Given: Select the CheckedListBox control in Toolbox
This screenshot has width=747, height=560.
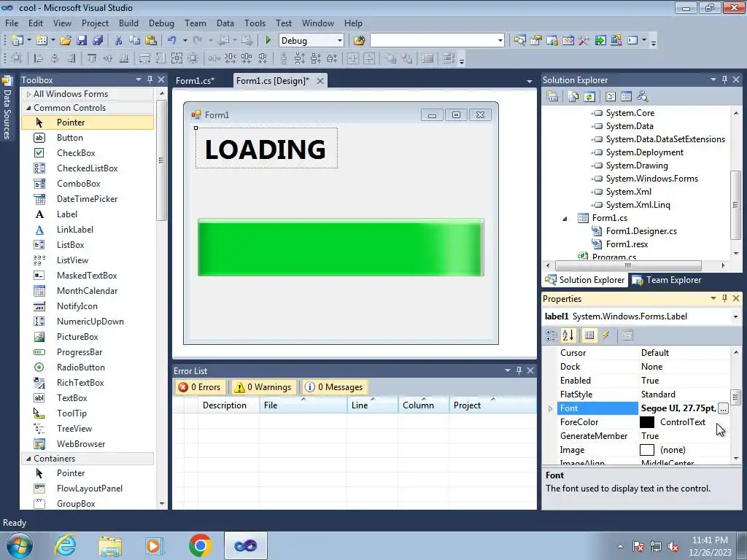Looking at the screenshot, I should tap(88, 168).
